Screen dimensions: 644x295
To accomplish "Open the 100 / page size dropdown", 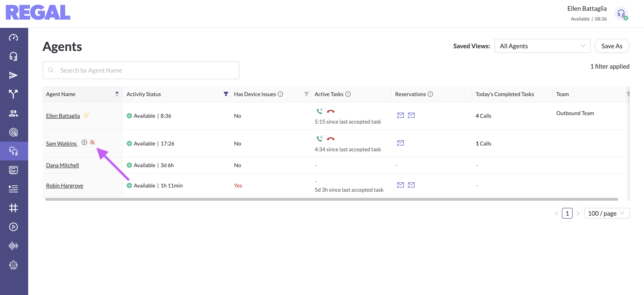I will 606,213.
